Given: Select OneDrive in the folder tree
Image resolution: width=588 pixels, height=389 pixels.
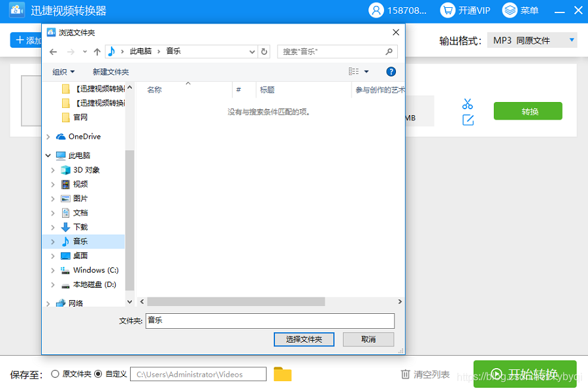Looking at the screenshot, I should pyautogui.click(x=84, y=137).
